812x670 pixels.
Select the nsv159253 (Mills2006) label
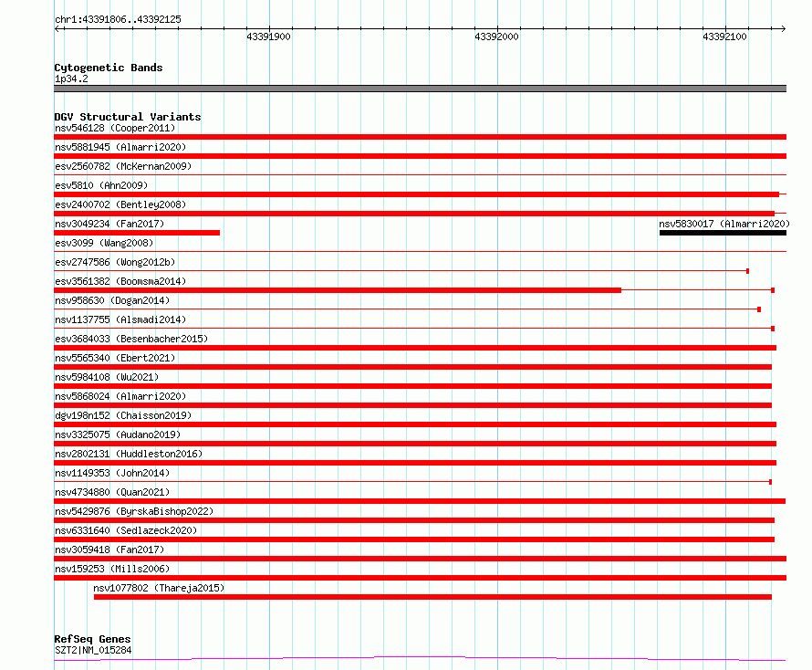[112, 569]
